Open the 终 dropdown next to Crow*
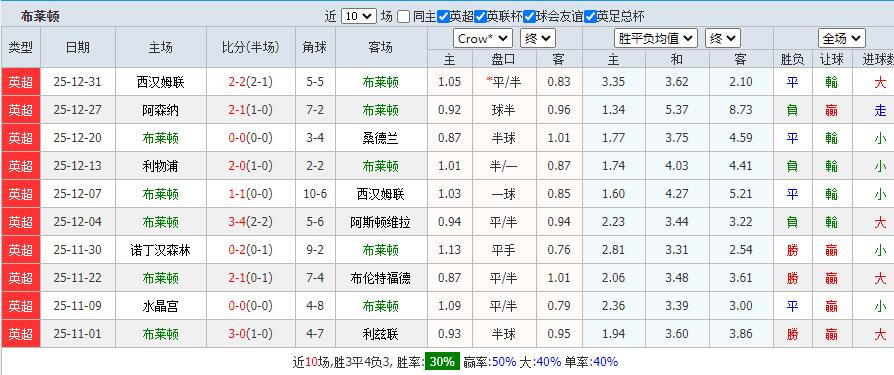 [538, 39]
